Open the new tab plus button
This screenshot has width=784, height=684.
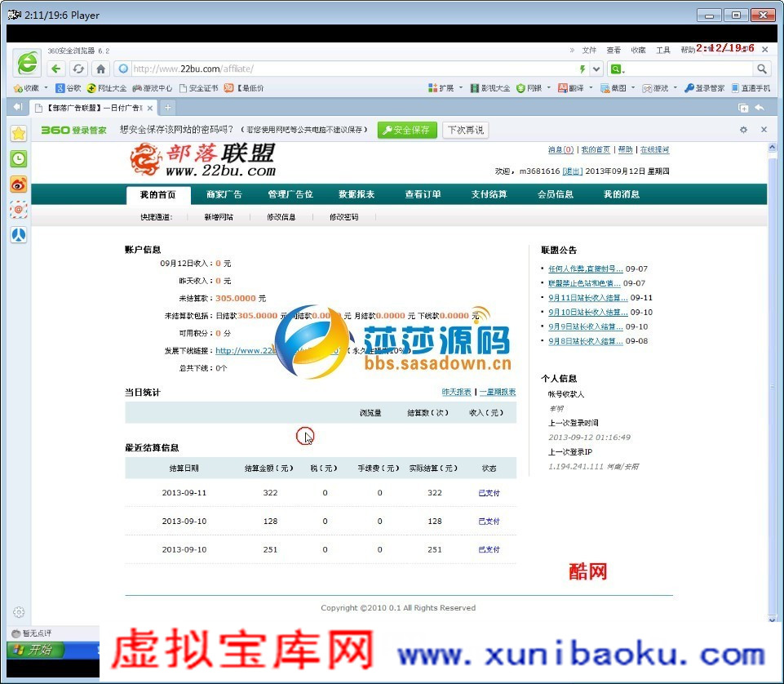click(168, 108)
